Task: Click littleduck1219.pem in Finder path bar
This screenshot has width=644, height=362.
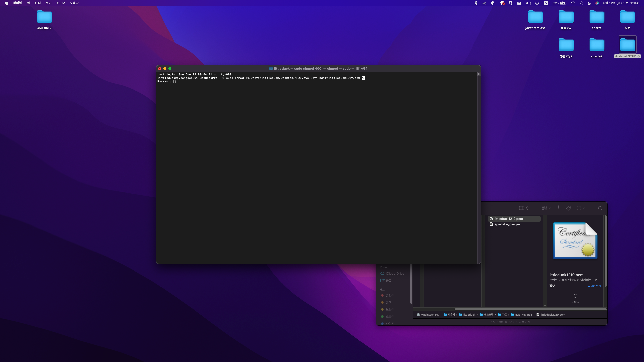Action: click(551, 315)
